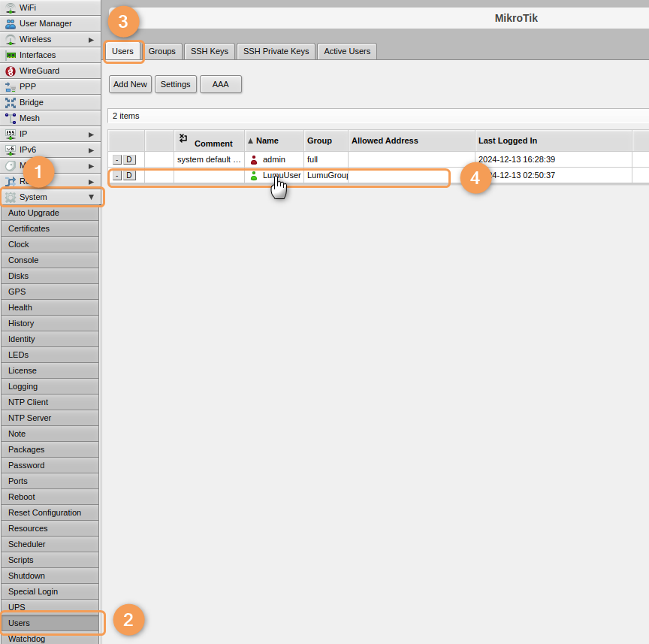Switch to the Groups tab
Image resolution: width=649 pixels, height=644 pixels.
(161, 51)
